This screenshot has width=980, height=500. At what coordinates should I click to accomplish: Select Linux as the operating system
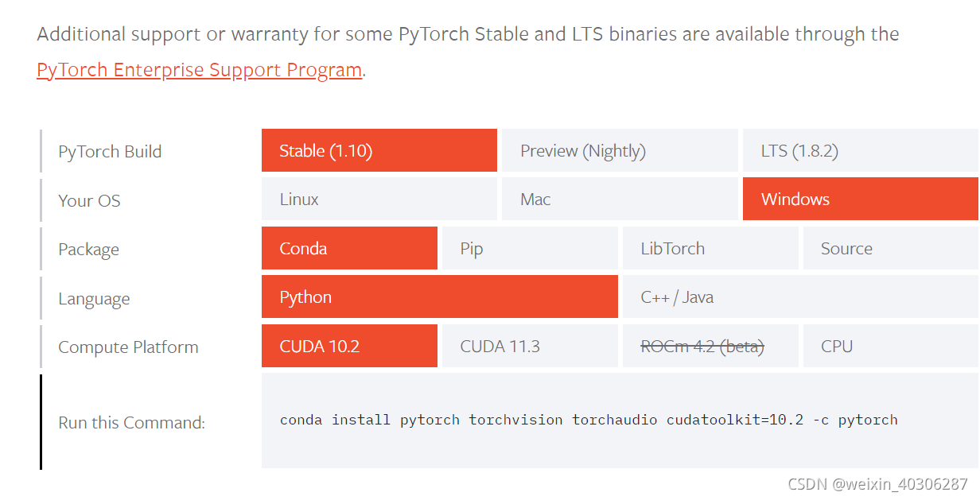point(379,199)
